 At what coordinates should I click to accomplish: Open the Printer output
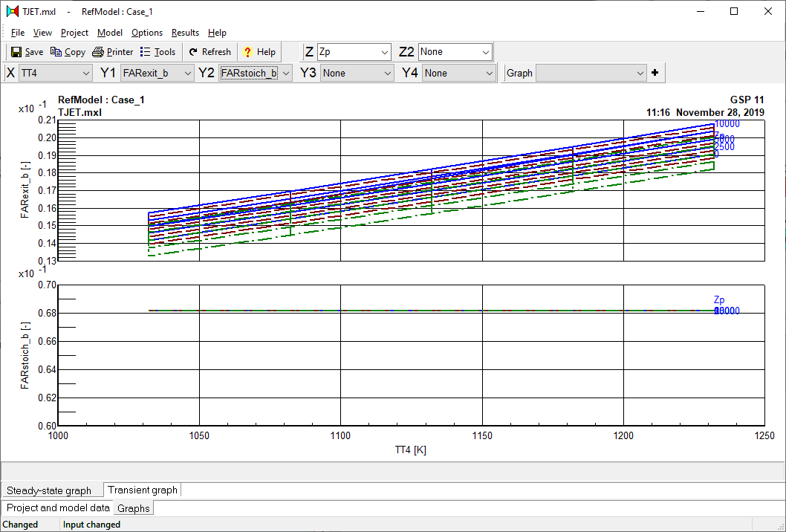point(112,51)
